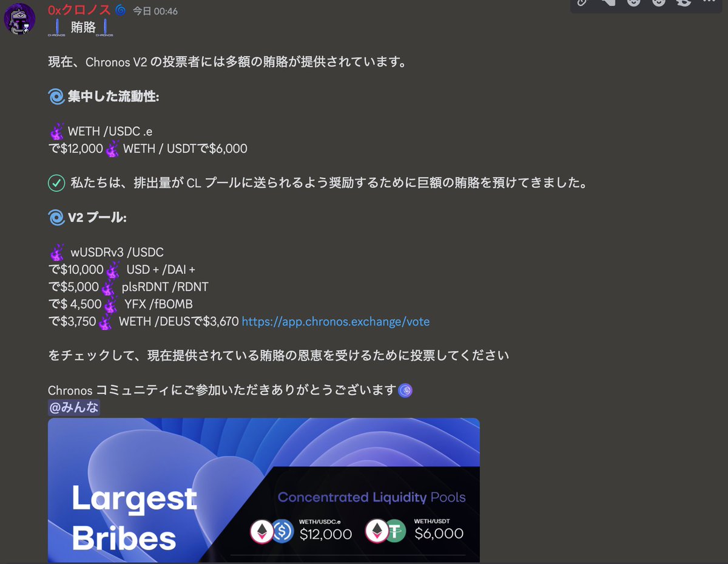
Task: Click the sentence starting をチェックして
Action: click(278, 356)
